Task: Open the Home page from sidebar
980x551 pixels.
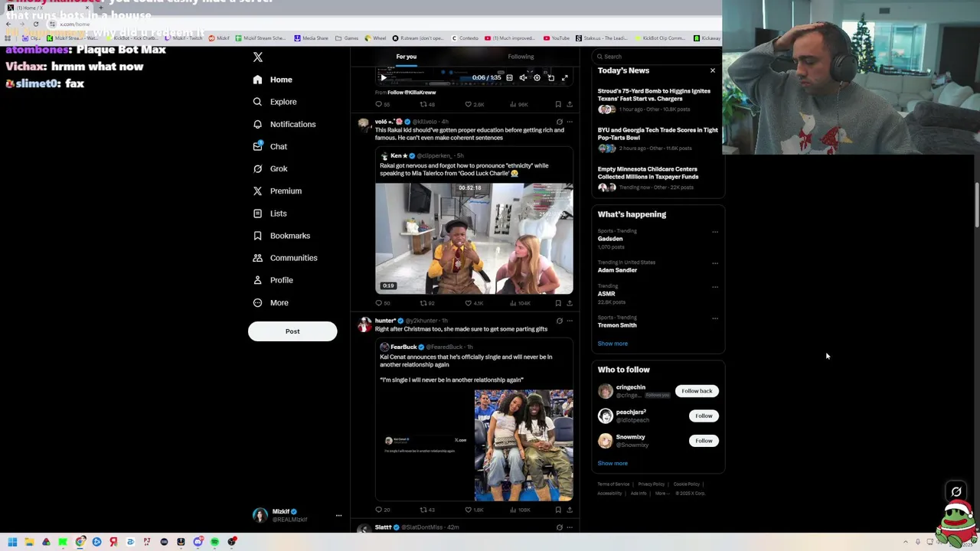Action: tap(273, 80)
